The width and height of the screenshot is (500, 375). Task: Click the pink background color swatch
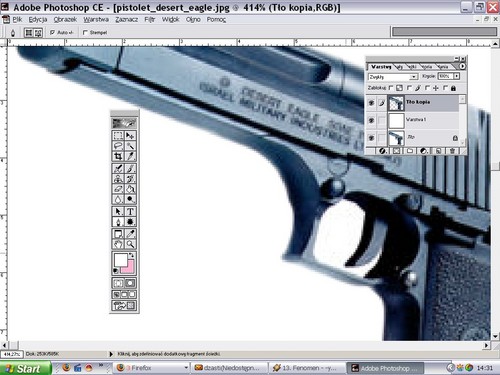tap(128, 268)
